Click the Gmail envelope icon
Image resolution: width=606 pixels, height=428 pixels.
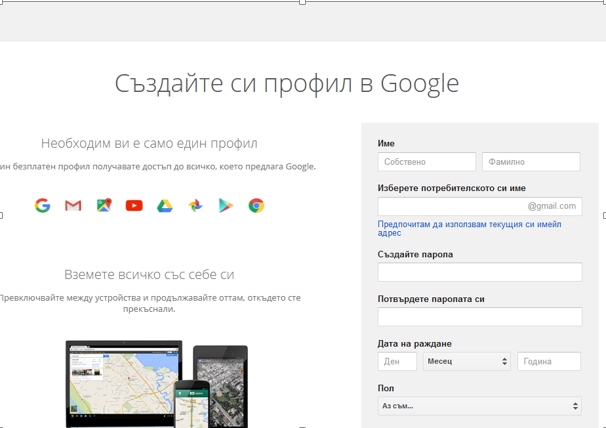pos(73,206)
